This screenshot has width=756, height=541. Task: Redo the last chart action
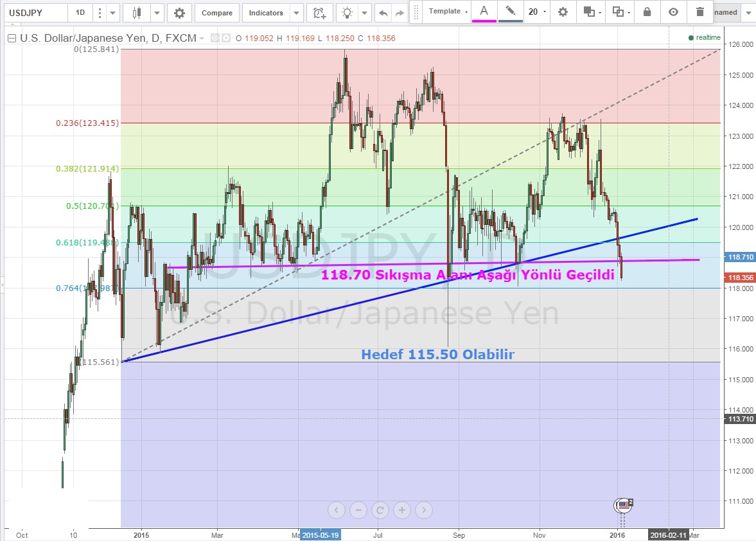pos(400,13)
